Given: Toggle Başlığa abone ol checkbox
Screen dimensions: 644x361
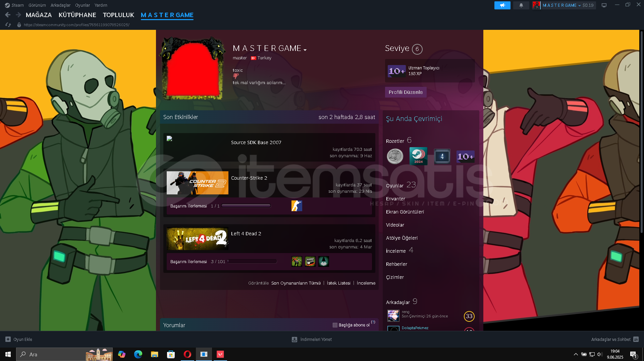Looking at the screenshot, I should (335, 325).
